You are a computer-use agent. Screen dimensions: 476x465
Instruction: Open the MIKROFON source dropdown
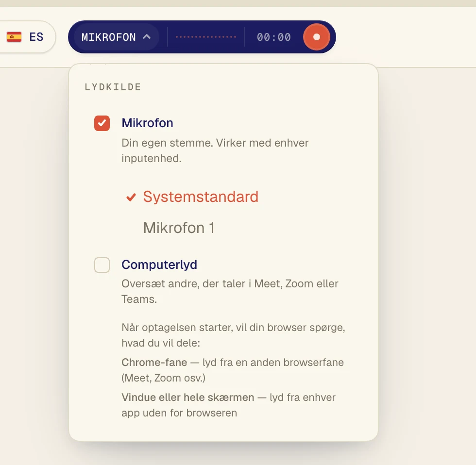point(116,37)
